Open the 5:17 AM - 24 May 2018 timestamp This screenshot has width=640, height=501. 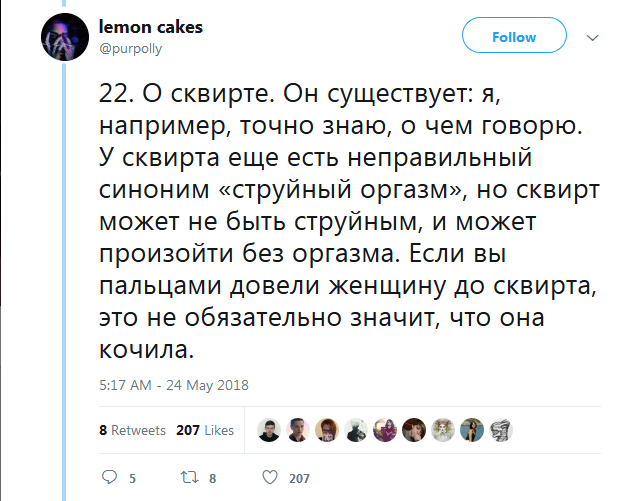174,383
